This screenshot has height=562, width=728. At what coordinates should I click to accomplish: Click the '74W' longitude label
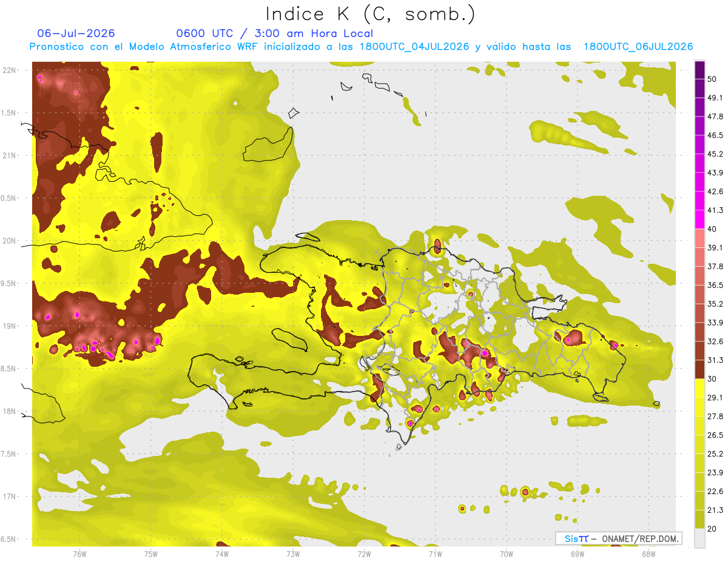pyautogui.click(x=222, y=554)
